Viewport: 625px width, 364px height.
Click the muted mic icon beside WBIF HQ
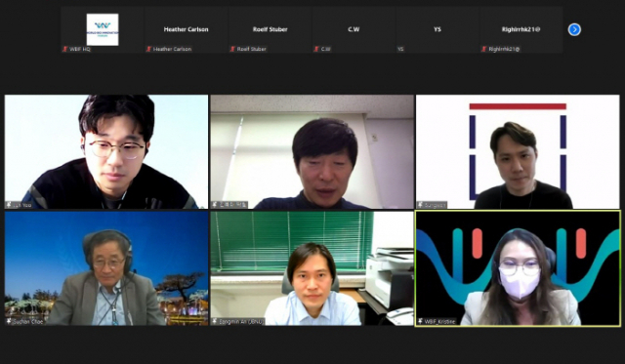[x=65, y=49]
